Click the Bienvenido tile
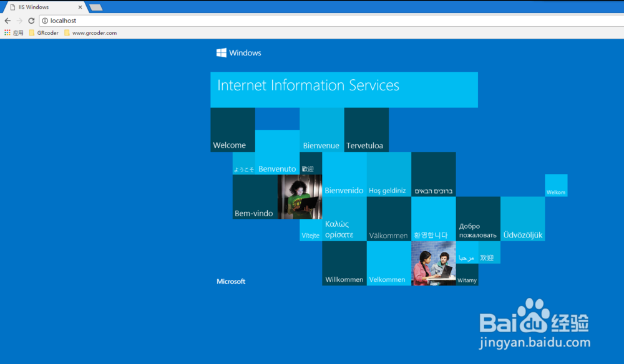This screenshot has height=364, width=624. 344,175
